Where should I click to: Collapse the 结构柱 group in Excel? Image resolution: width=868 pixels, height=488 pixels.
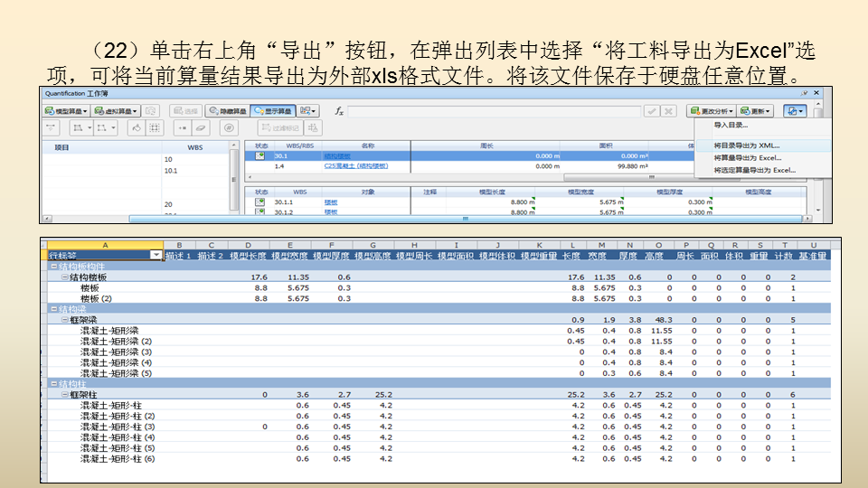(53, 383)
